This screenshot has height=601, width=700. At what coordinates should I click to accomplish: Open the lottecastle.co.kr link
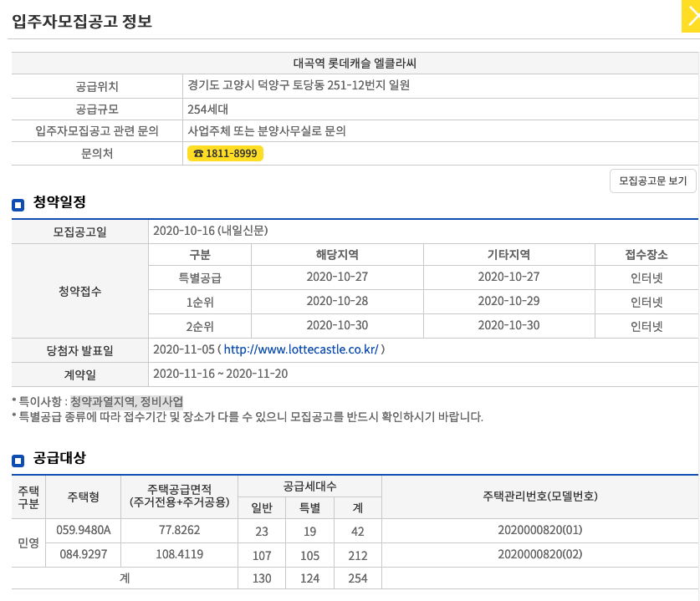point(301,349)
